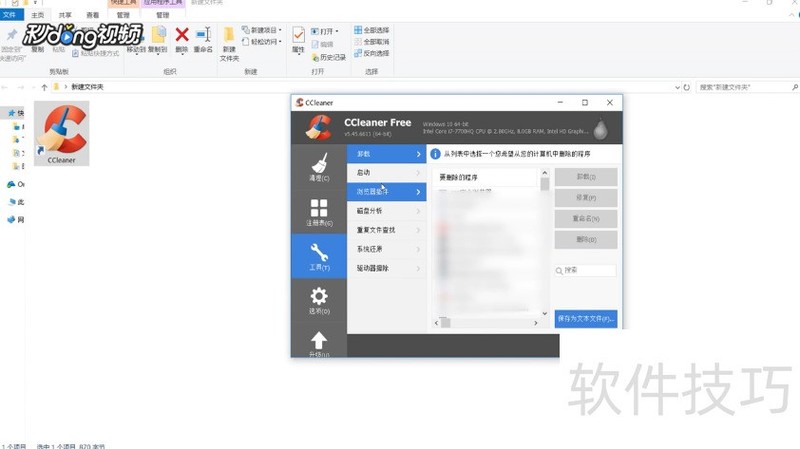The width and height of the screenshot is (800, 449).
Task: Select CCleaner's Tools (工具) wrench section
Action: tap(319, 256)
